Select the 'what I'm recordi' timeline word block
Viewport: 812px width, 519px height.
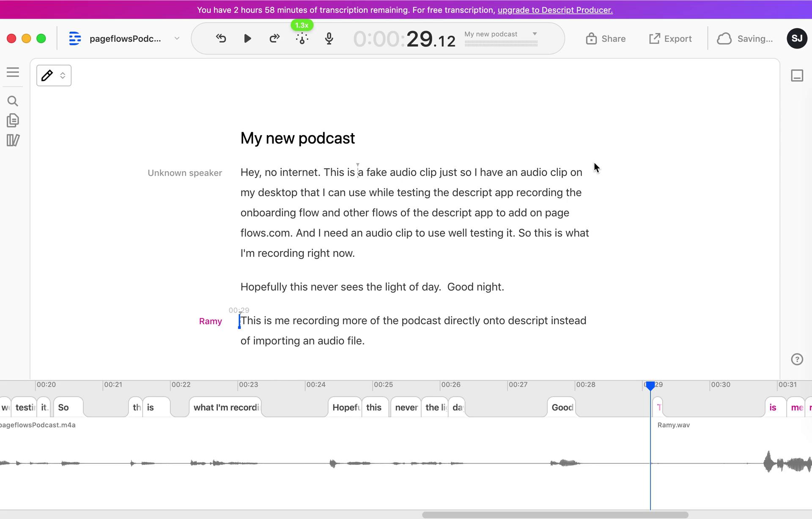point(225,407)
